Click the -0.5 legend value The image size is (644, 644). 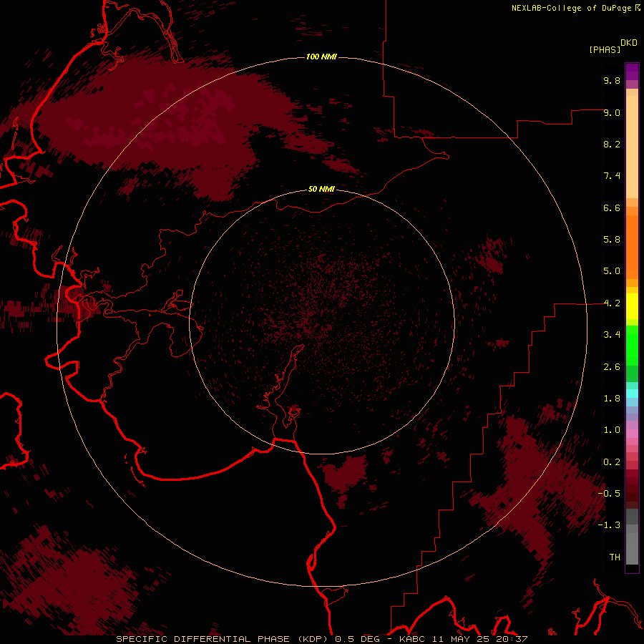(609, 494)
